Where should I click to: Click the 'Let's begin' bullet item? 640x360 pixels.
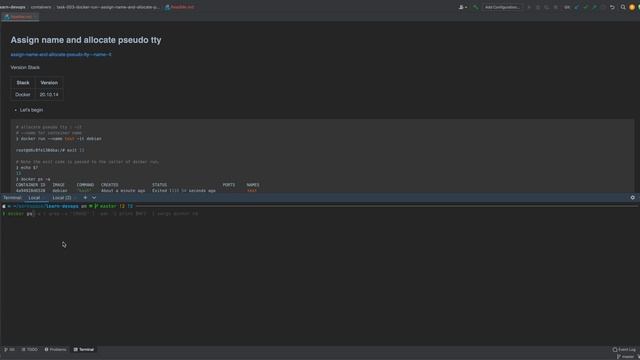[31, 110]
